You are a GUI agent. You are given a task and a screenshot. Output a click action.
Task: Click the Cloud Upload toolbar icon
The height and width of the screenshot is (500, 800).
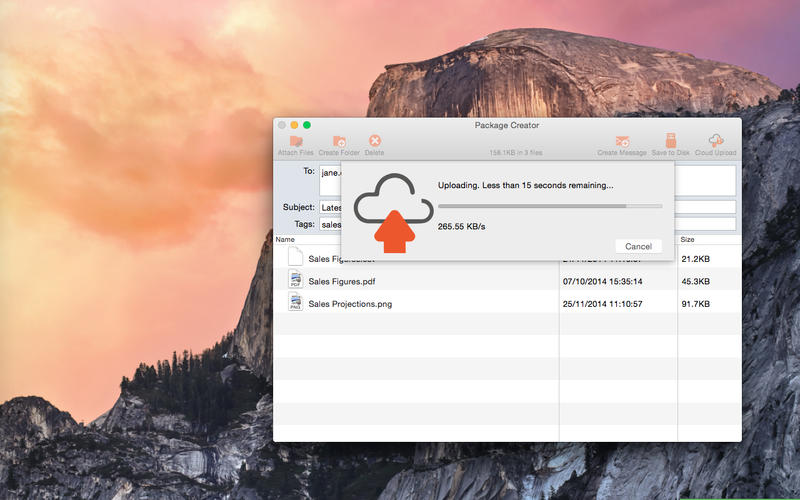pos(715,142)
